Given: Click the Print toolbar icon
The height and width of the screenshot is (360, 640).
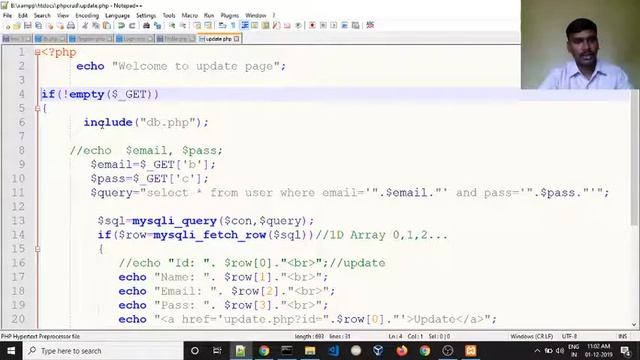Looking at the screenshot, I should pos(71,26).
